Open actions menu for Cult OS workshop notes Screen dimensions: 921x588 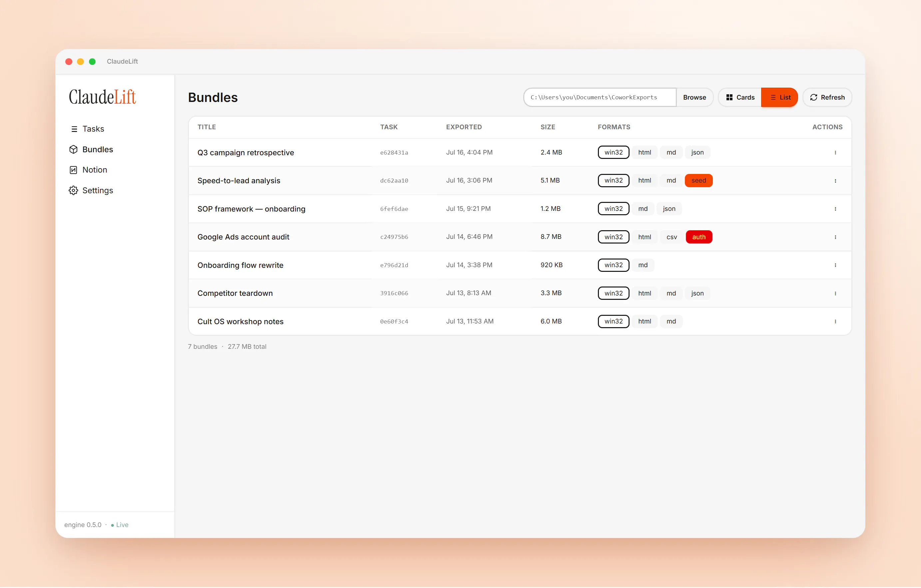[x=835, y=321]
